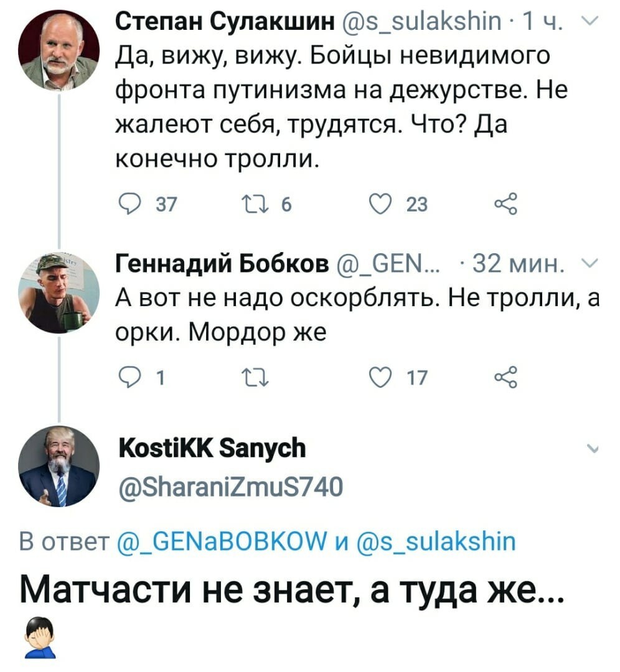Viewport: 620px width, 672px height.
Task: Reply to Геннадий Бобков's tweet
Action: point(126,378)
